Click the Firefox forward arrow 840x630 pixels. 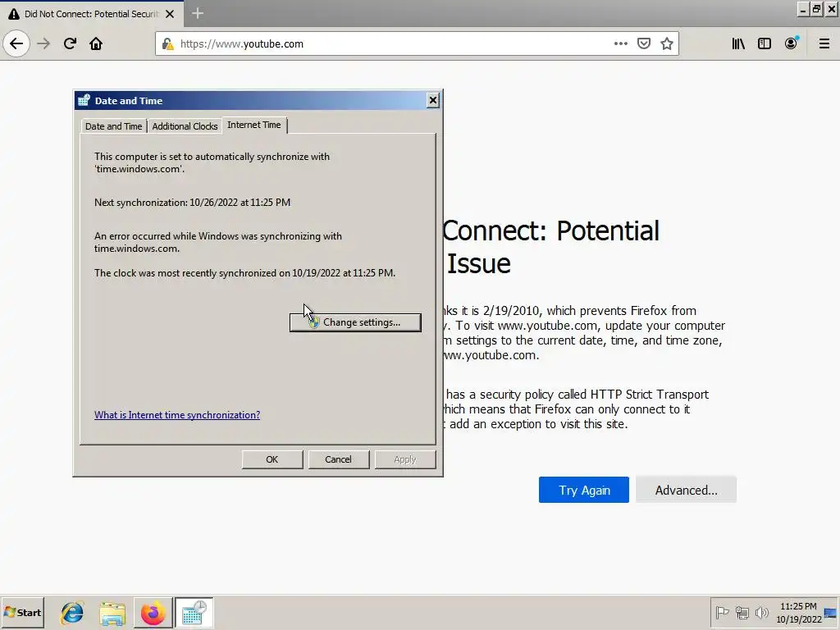(x=44, y=43)
